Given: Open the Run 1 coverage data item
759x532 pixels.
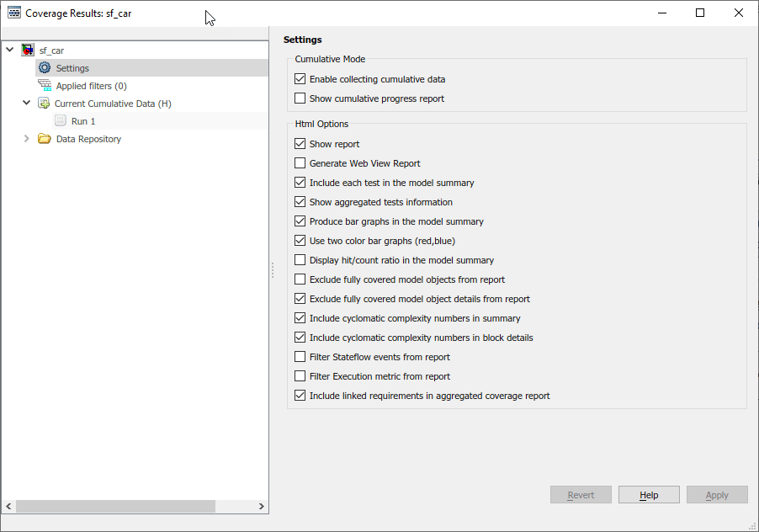Looking at the screenshot, I should click(60, 120).
